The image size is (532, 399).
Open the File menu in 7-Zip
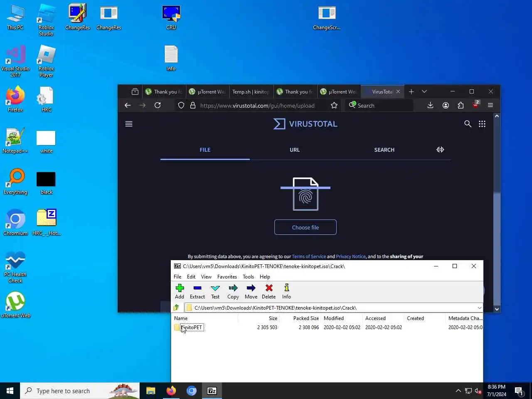[177, 277]
